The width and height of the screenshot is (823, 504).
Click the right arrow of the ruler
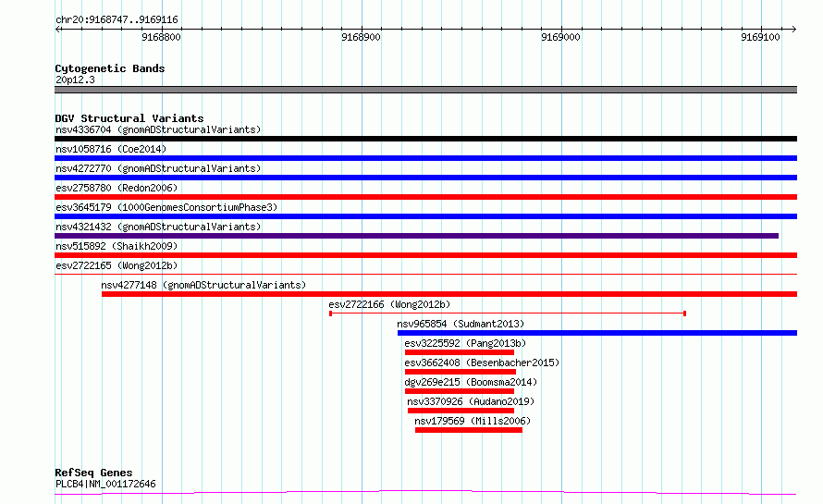coord(794,30)
